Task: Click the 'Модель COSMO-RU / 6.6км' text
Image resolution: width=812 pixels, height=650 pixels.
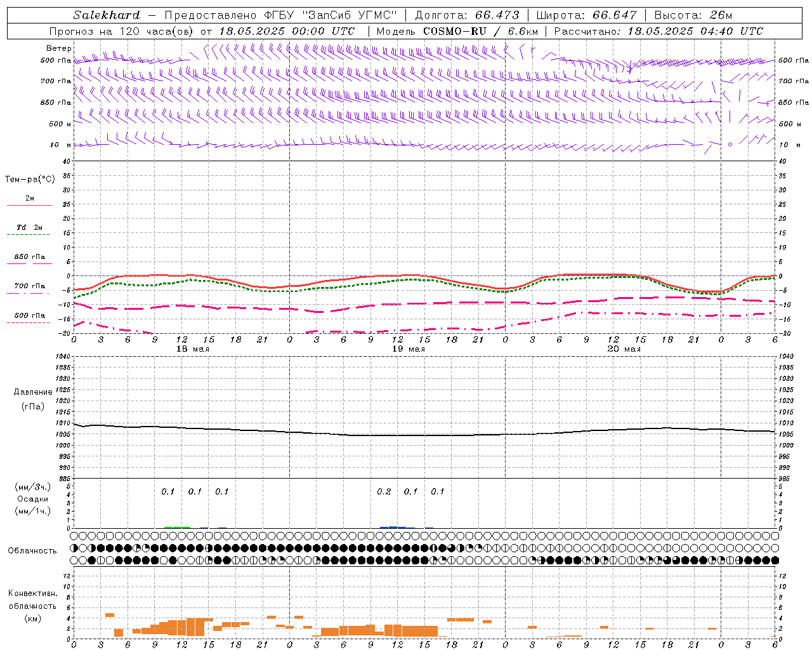Action: [x=457, y=31]
